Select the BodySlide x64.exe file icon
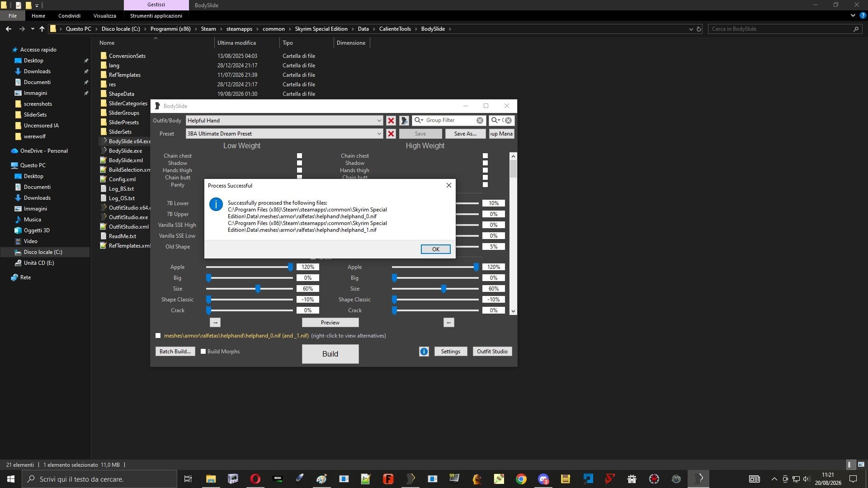The width and height of the screenshot is (868, 488). (x=104, y=141)
